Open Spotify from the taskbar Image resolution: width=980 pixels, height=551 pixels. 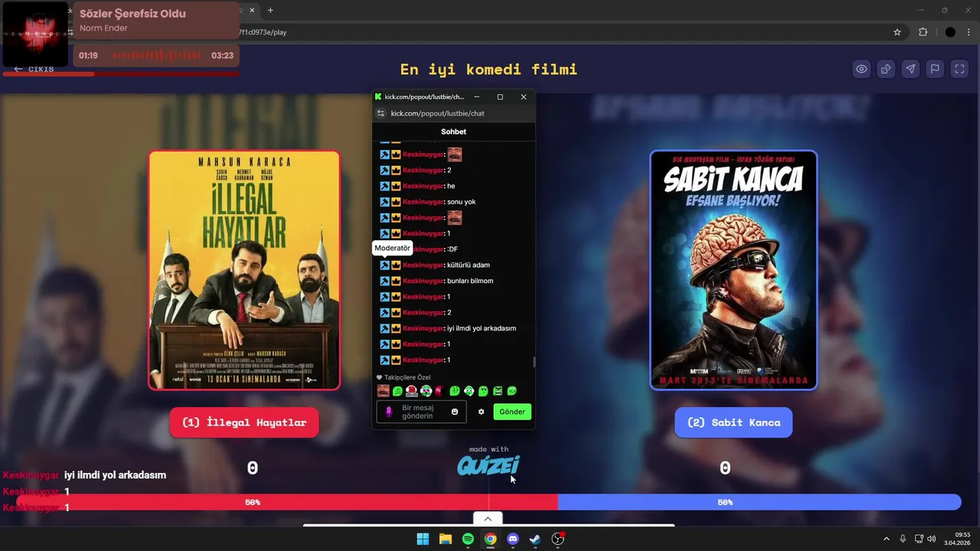468,539
